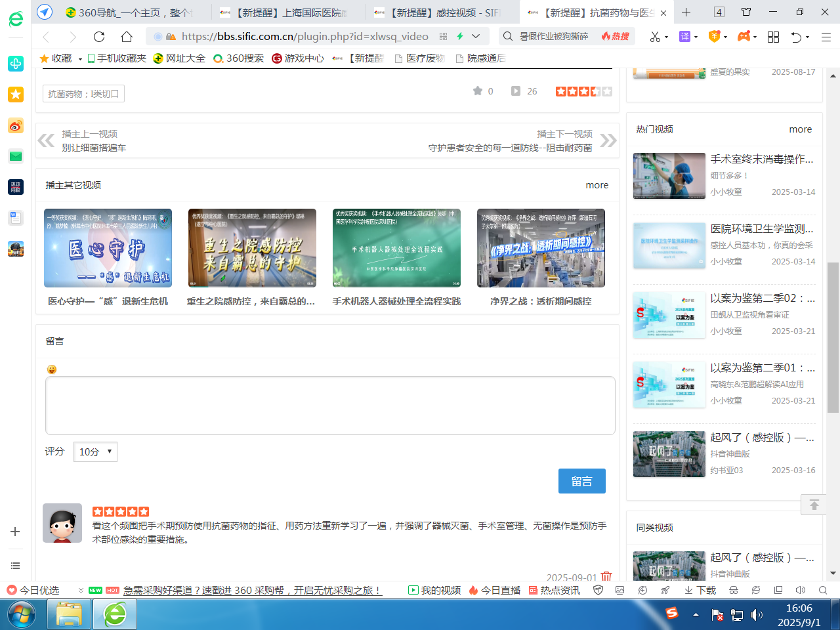Rate the video on the star rating bar
Screen dimensions: 840x630
(583, 91)
